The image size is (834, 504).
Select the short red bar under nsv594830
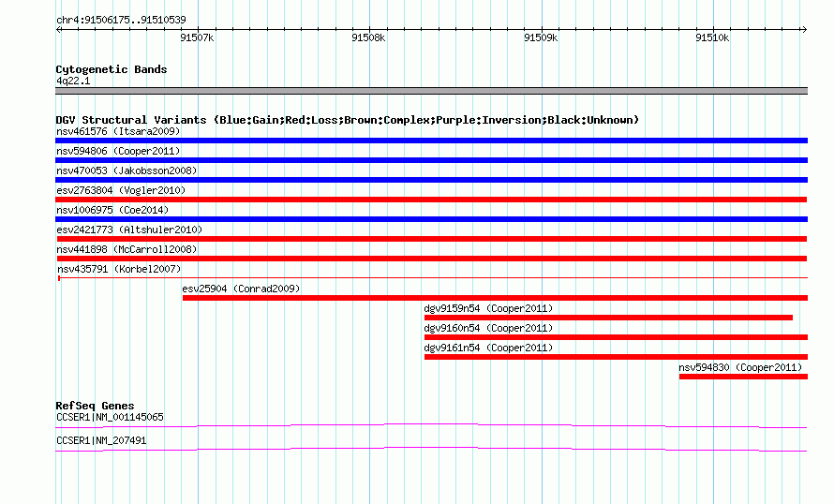(x=744, y=377)
